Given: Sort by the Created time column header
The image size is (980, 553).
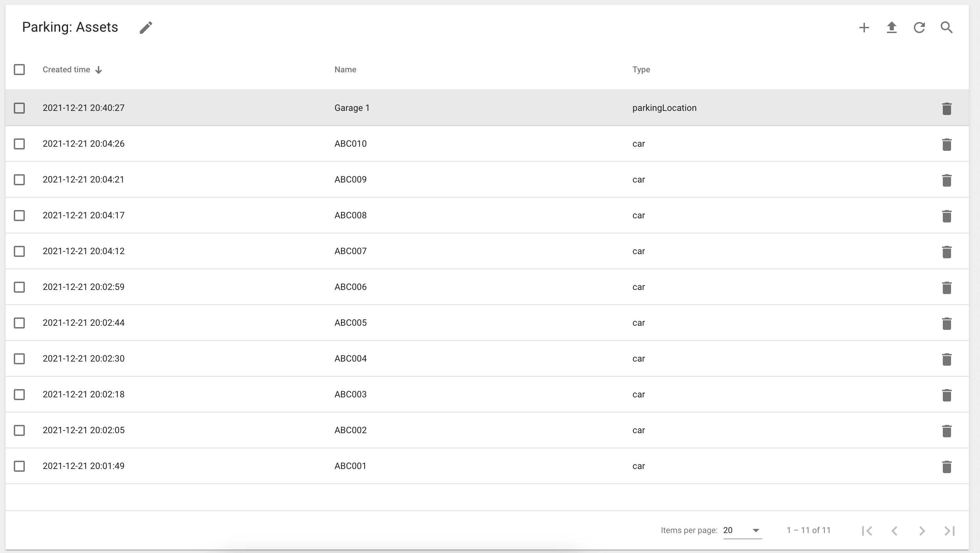Looking at the screenshot, I should [x=66, y=70].
